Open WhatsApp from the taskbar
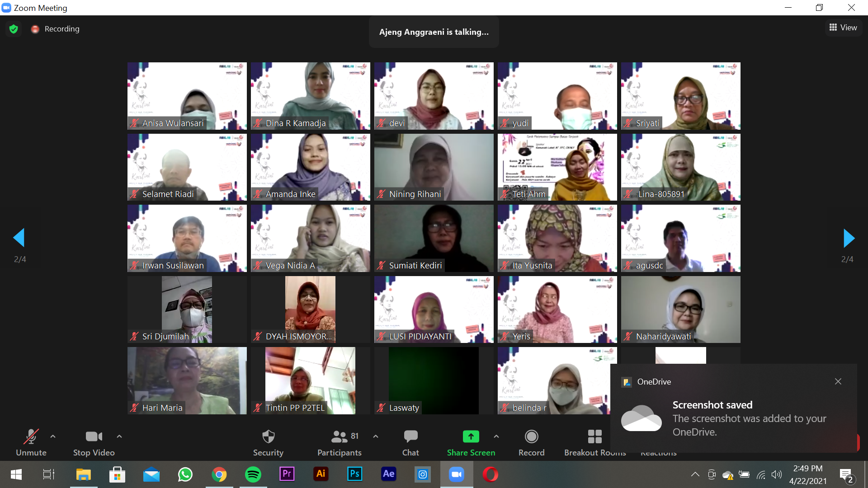The image size is (868, 488). 185,474
